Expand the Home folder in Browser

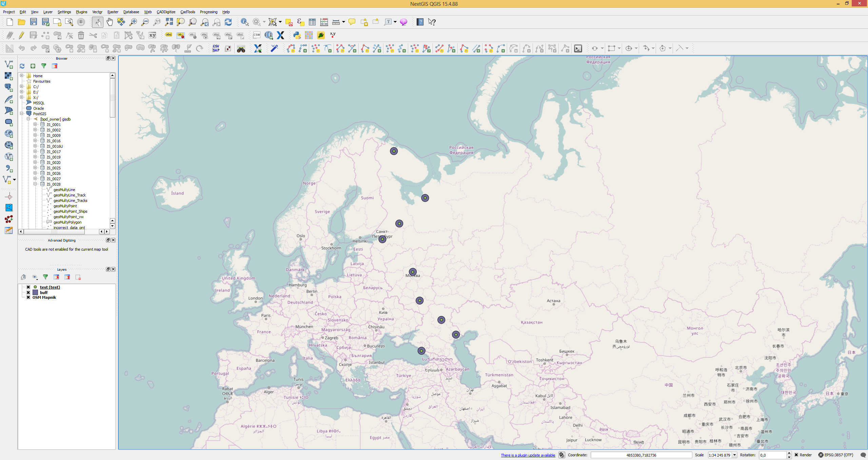(22, 76)
